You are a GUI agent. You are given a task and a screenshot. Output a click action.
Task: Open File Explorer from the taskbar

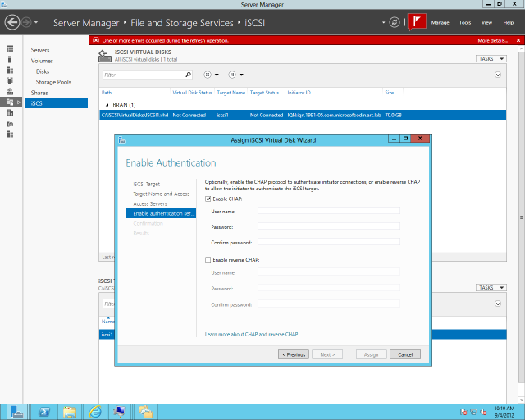pyautogui.click(x=70, y=412)
